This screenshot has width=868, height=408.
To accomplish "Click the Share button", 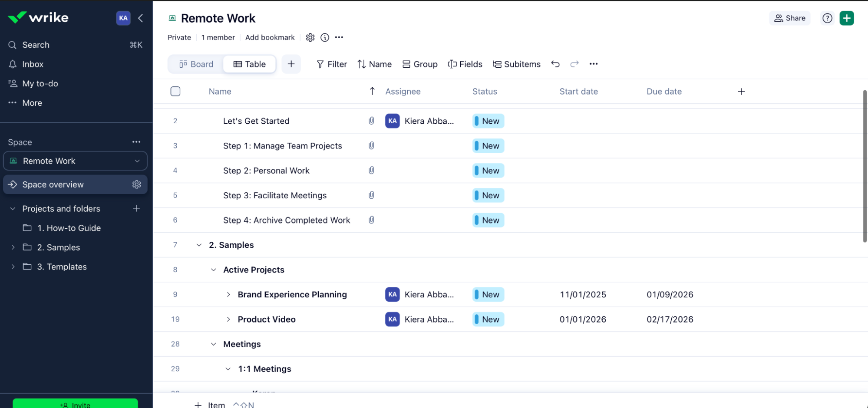I will [789, 18].
